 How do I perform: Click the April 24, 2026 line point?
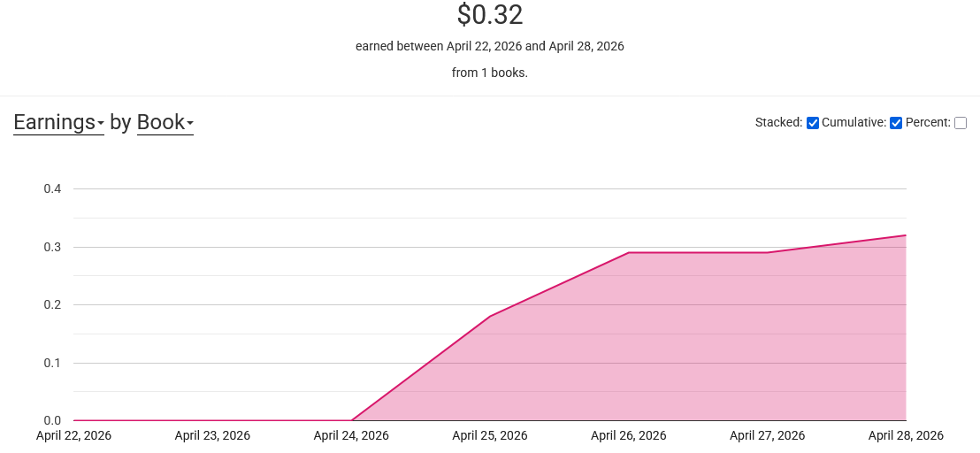pos(351,420)
